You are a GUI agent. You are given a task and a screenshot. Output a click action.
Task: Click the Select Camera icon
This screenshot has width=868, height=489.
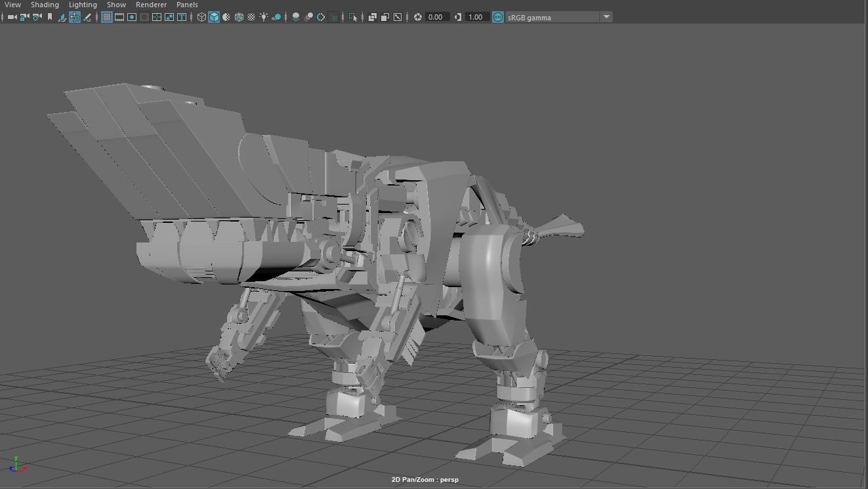tap(12, 17)
